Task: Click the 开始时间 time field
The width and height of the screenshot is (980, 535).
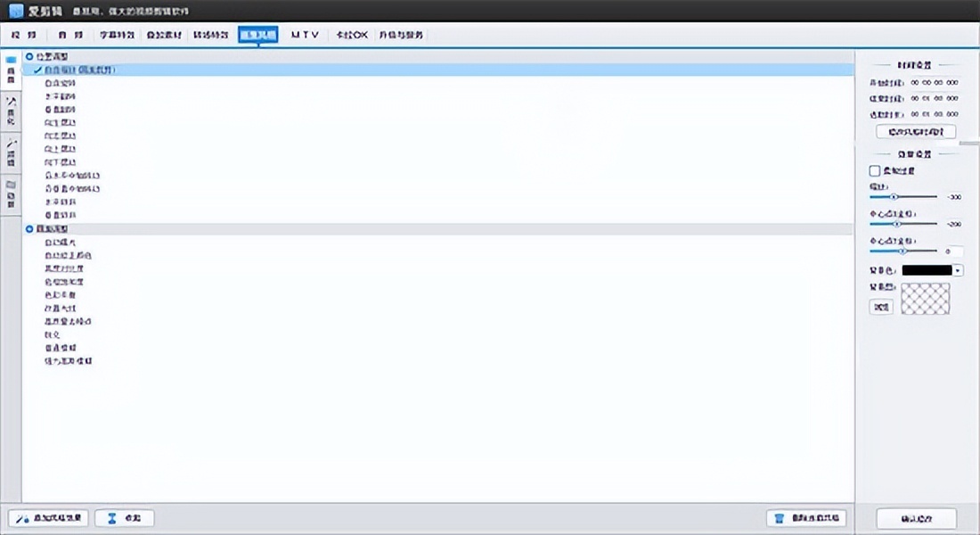Action: point(935,83)
